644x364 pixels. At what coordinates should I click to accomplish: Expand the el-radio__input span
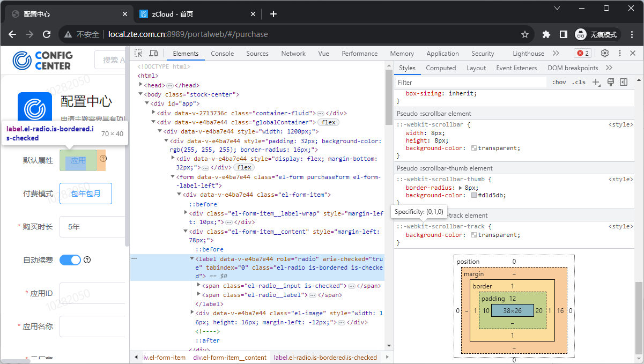pyautogui.click(x=199, y=286)
